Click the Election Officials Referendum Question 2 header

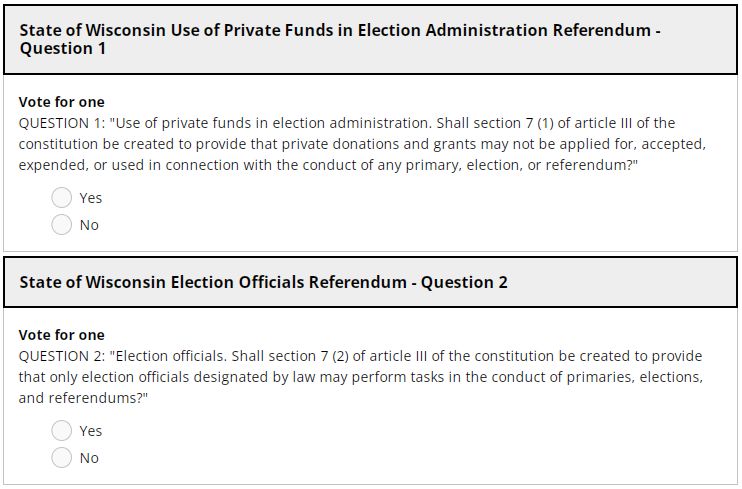(x=264, y=282)
